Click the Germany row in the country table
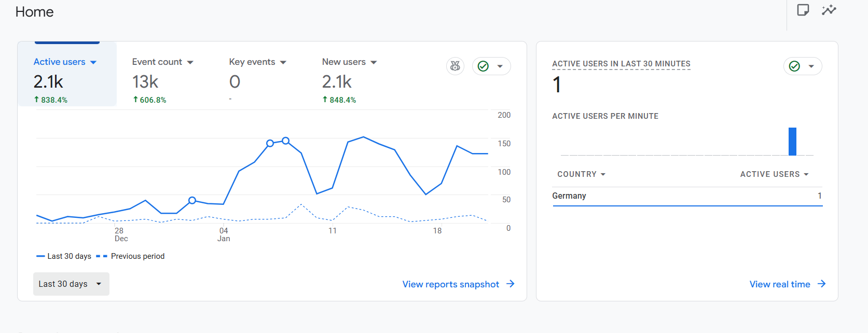Image resolution: width=868 pixels, height=333 pixels. pos(687,196)
